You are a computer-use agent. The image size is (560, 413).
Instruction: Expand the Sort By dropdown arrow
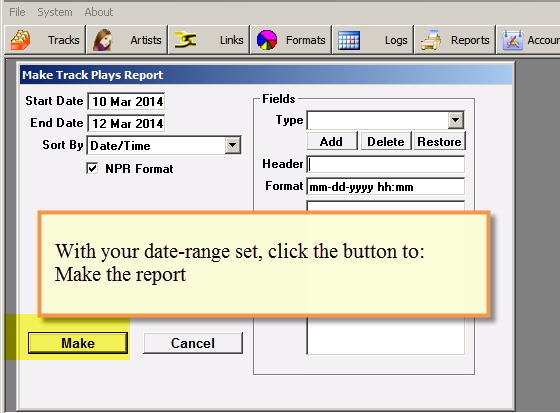coord(233,145)
